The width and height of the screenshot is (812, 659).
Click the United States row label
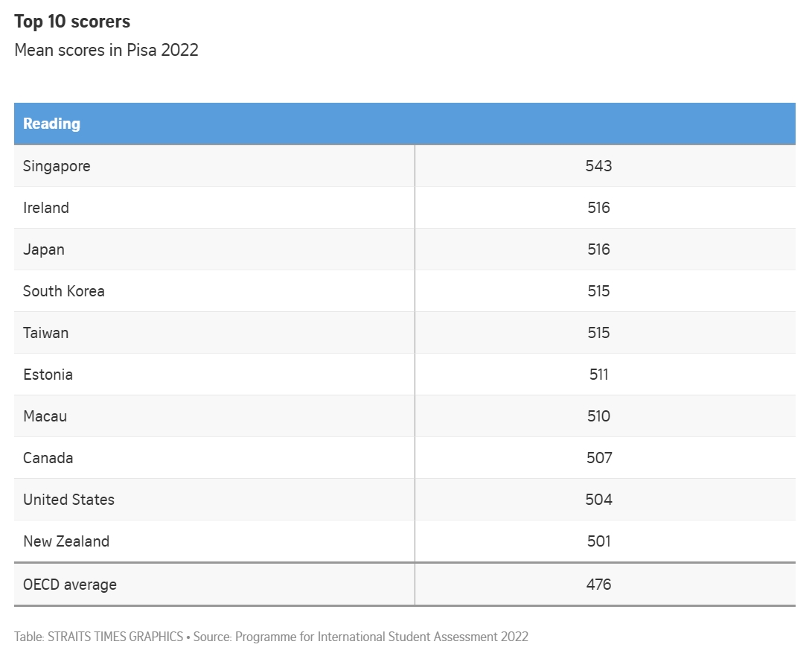(x=68, y=500)
